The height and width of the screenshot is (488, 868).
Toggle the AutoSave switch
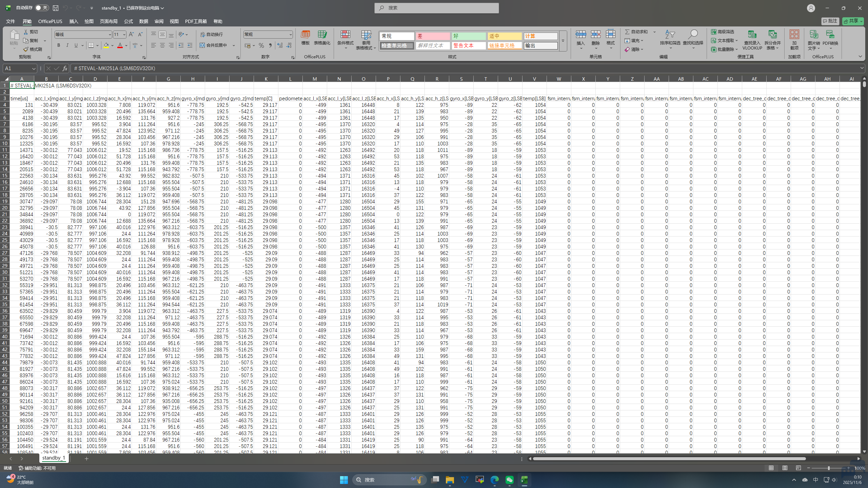pyautogui.click(x=42, y=8)
